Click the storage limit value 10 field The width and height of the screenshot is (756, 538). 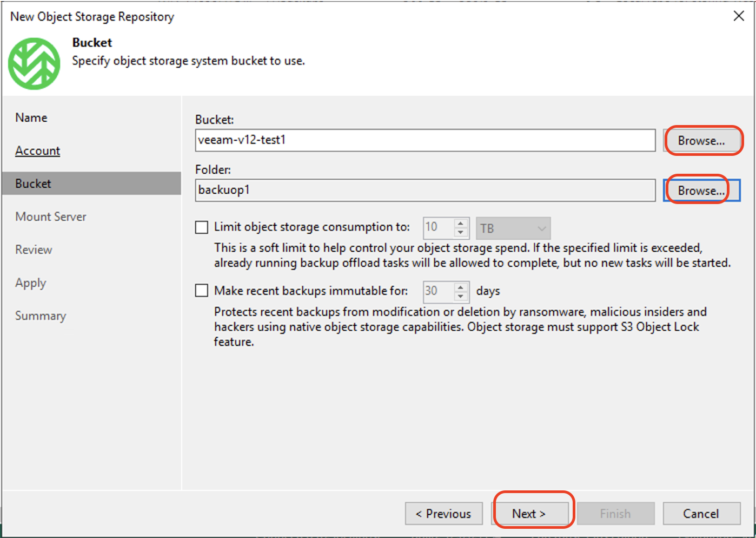click(x=439, y=228)
